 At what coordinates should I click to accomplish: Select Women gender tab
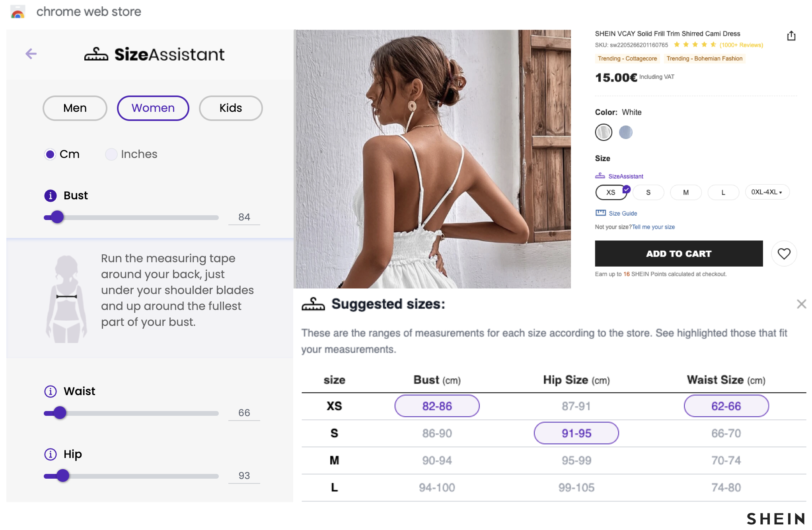pyautogui.click(x=153, y=108)
